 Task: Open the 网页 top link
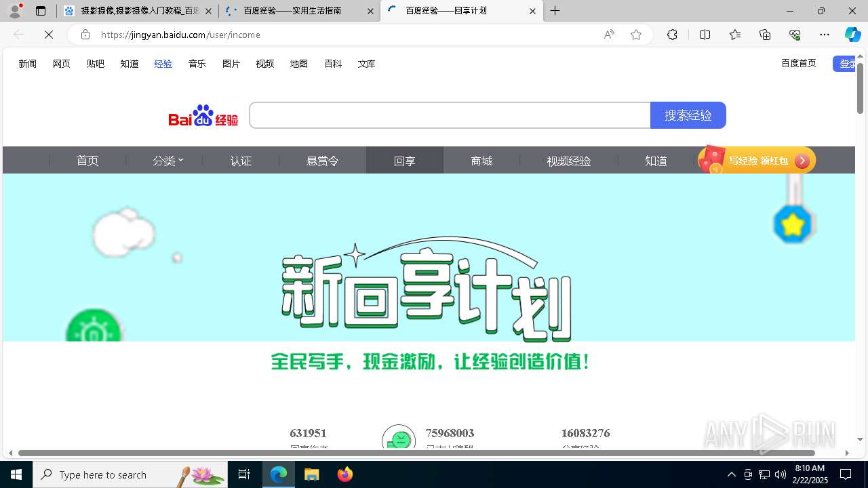62,64
